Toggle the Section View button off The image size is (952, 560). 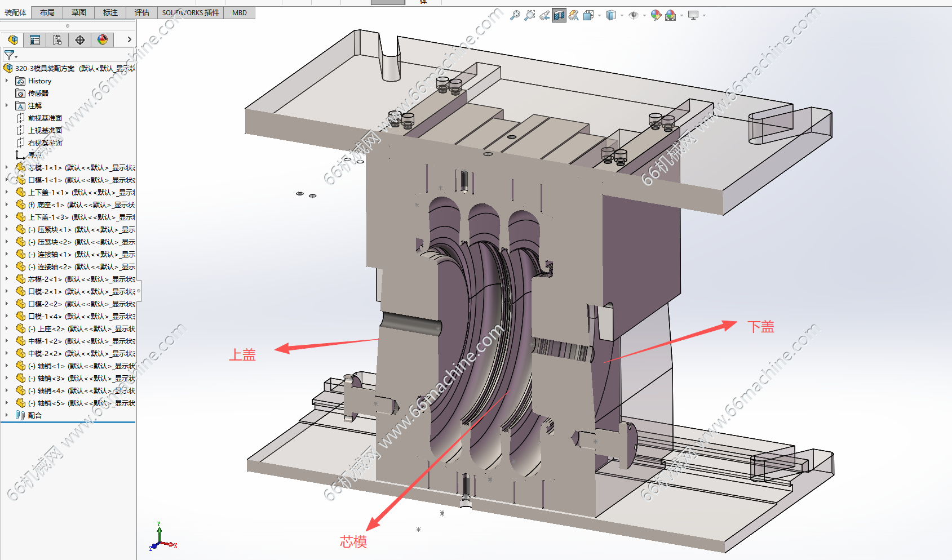(x=559, y=16)
